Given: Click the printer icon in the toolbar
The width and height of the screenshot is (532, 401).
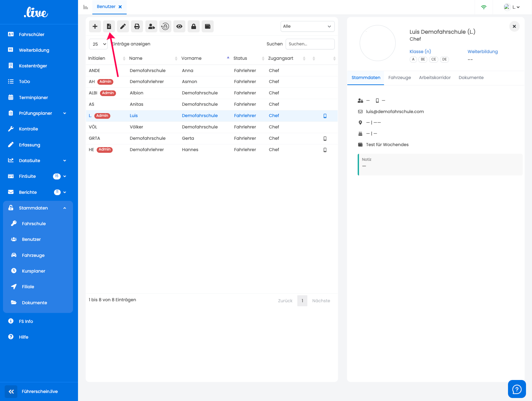Looking at the screenshot, I should (x=137, y=26).
